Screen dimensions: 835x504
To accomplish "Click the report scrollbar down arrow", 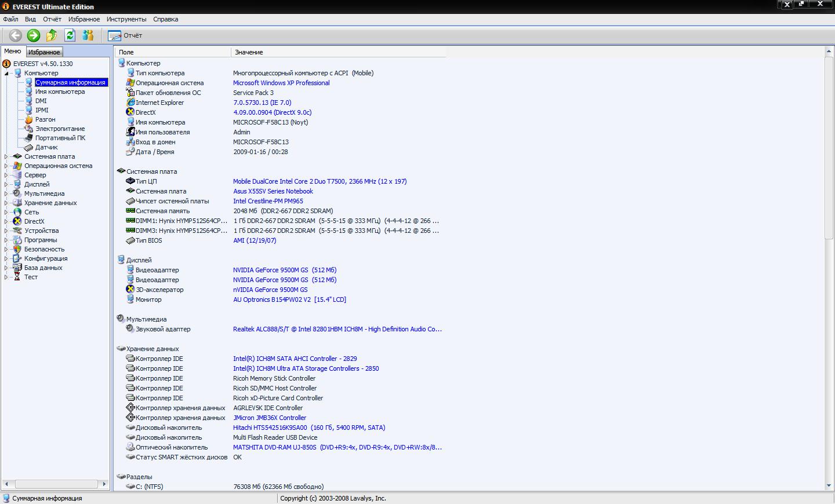I will click(x=829, y=485).
